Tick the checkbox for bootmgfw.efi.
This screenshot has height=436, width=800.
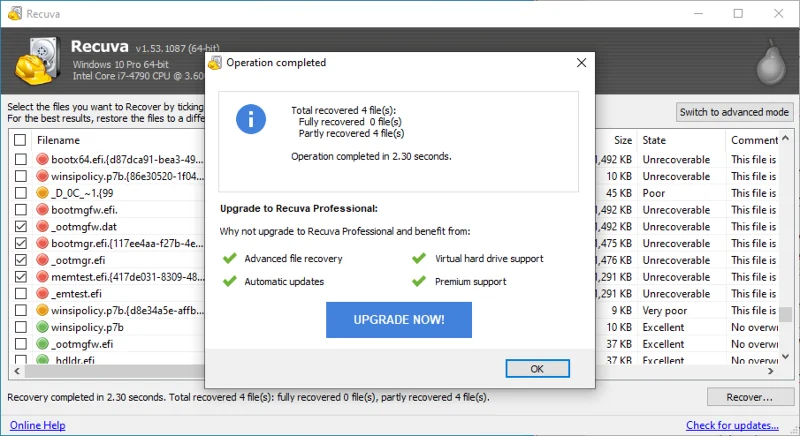pyautogui.click(x=20, y=210)
